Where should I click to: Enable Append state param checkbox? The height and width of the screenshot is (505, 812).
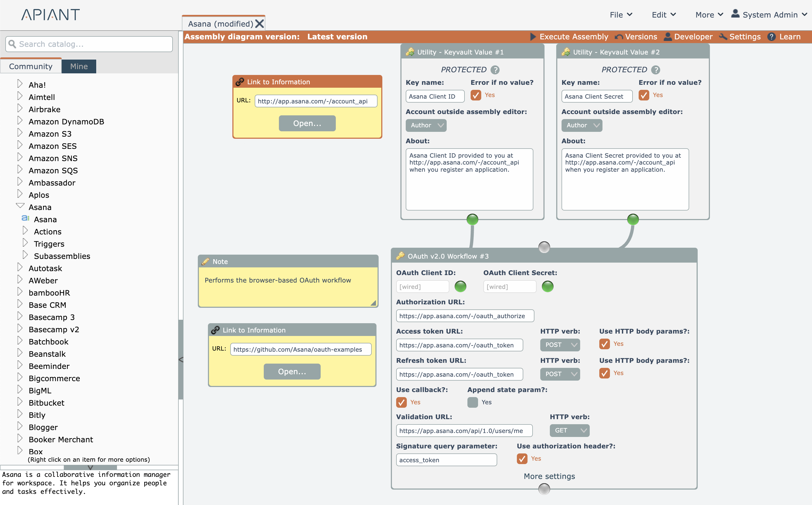click(473, 402)
